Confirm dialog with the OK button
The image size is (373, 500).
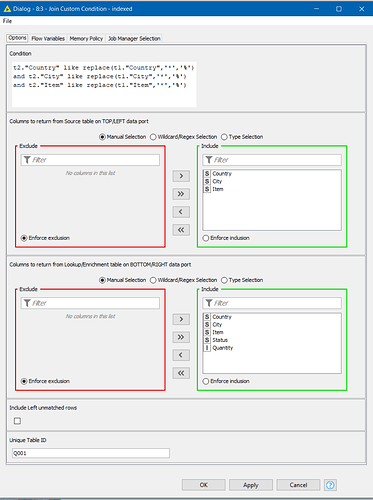[x=204, y=485]
